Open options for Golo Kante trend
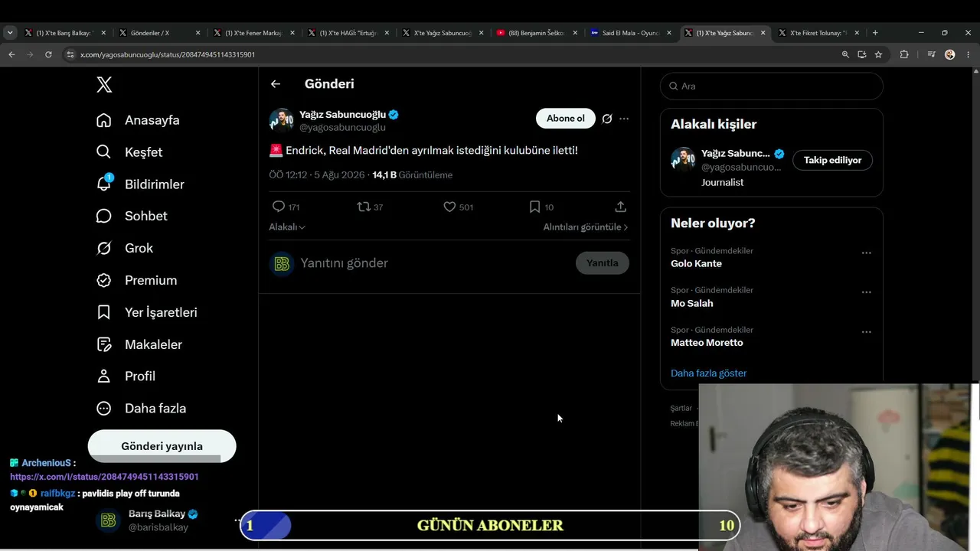980x551 pixels. pyautogui.click(x=866, y=253)
